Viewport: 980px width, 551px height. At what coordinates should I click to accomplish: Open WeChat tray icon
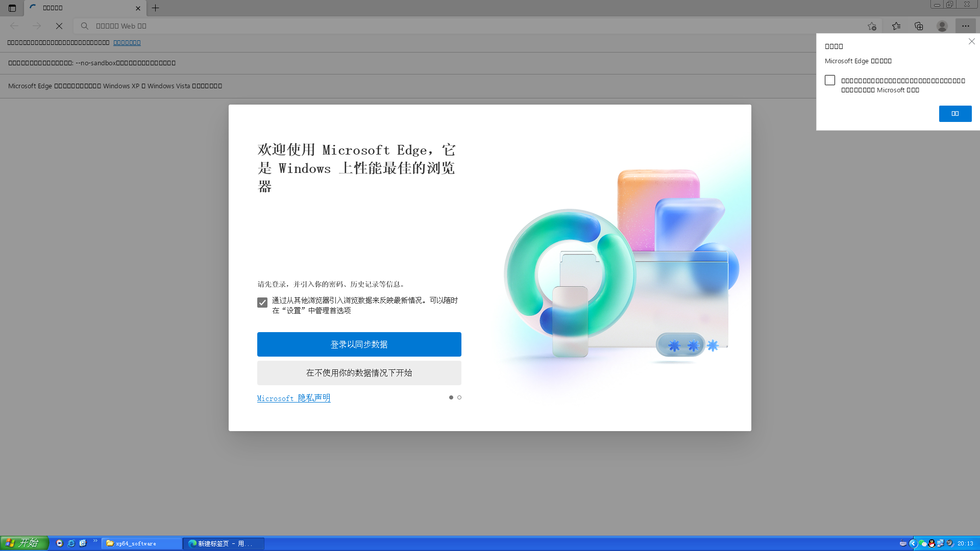point(923,544)
